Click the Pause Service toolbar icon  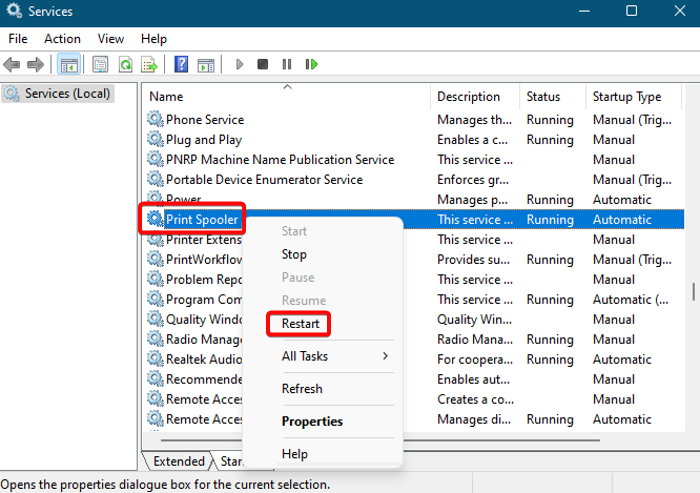point(287,65)
